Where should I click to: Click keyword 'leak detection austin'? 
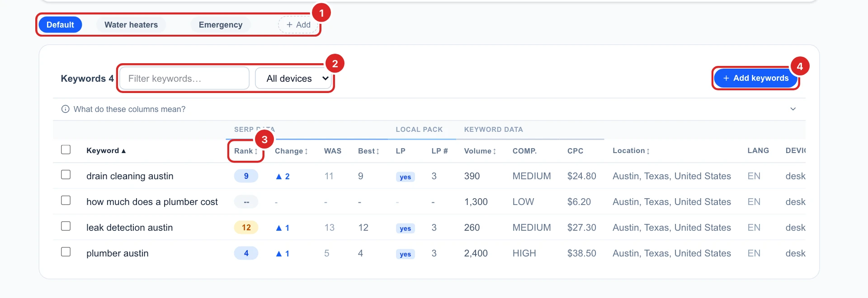pyautogui.click(x=129, y=228)
